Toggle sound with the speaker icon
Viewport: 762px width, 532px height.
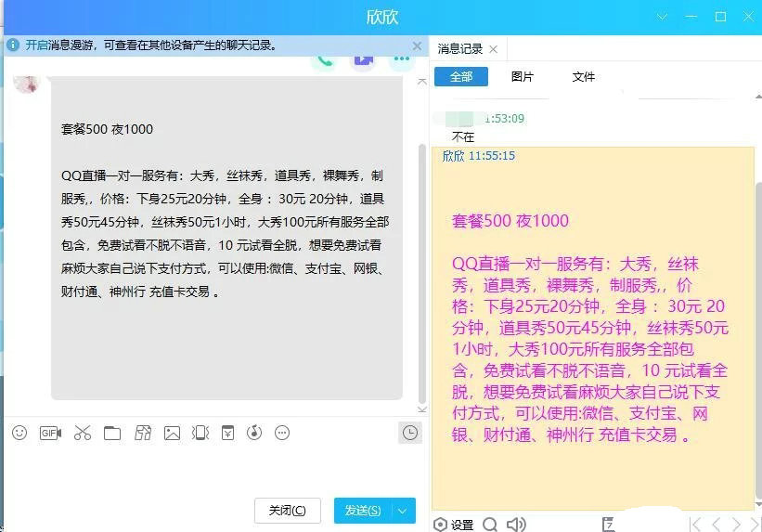click(516, 525)
